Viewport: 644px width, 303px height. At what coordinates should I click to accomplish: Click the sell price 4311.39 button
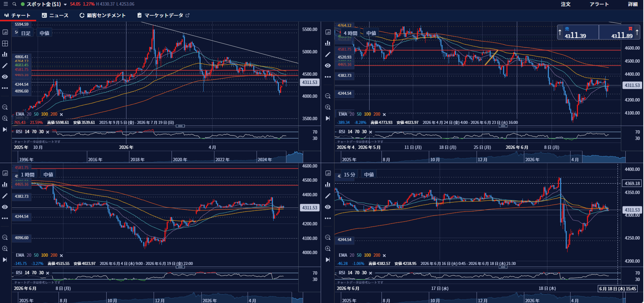point(578,32)
